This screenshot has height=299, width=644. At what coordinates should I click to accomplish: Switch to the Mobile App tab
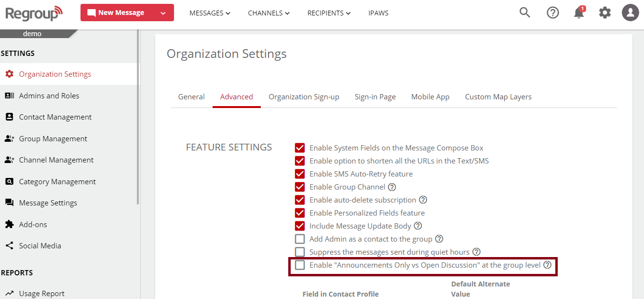click(x=430, y=97)
